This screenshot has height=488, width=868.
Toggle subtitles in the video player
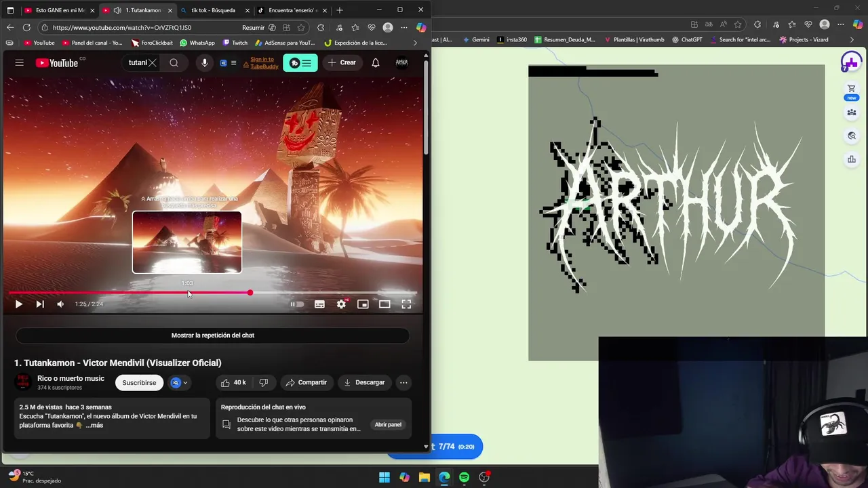[319, 304]
